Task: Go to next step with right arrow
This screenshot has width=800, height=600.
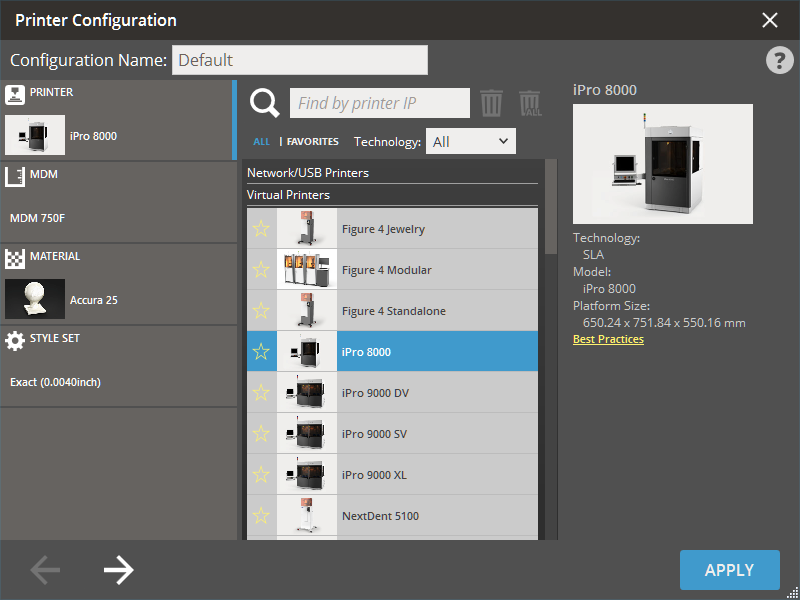Action: (118, 570)
